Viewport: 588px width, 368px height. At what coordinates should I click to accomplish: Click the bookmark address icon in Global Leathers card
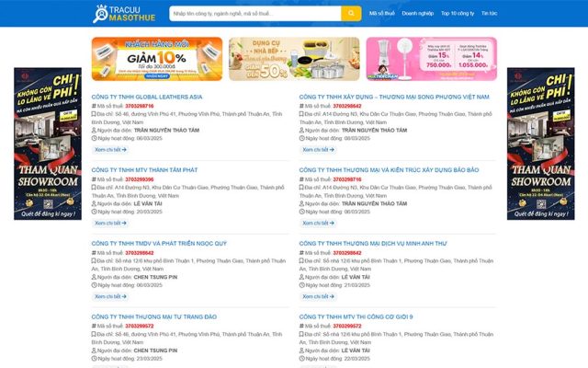pos(94,114)
